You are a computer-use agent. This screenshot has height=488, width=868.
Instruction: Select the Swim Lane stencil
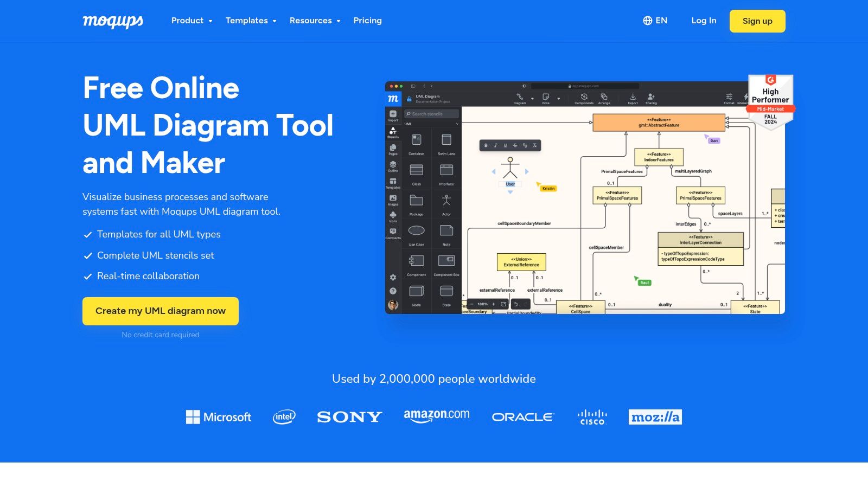[x=446, y=144]
